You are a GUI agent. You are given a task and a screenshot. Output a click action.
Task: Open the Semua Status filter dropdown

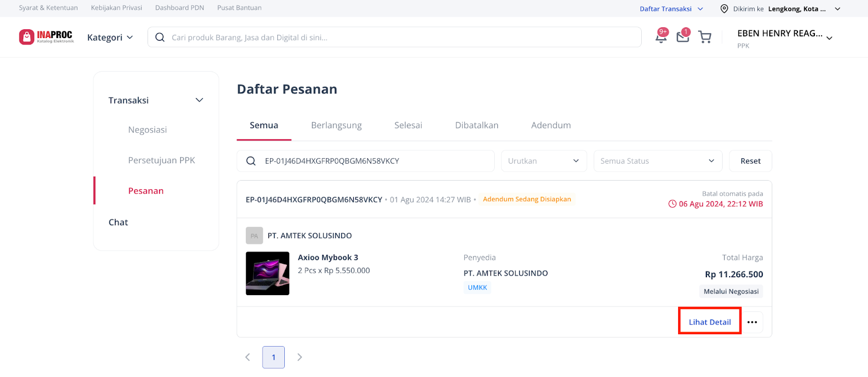tap(658, 161)
